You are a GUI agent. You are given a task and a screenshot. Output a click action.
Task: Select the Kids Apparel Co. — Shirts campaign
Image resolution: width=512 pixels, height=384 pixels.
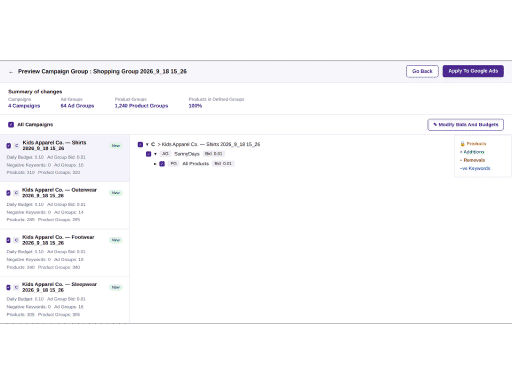coord(65,158)
